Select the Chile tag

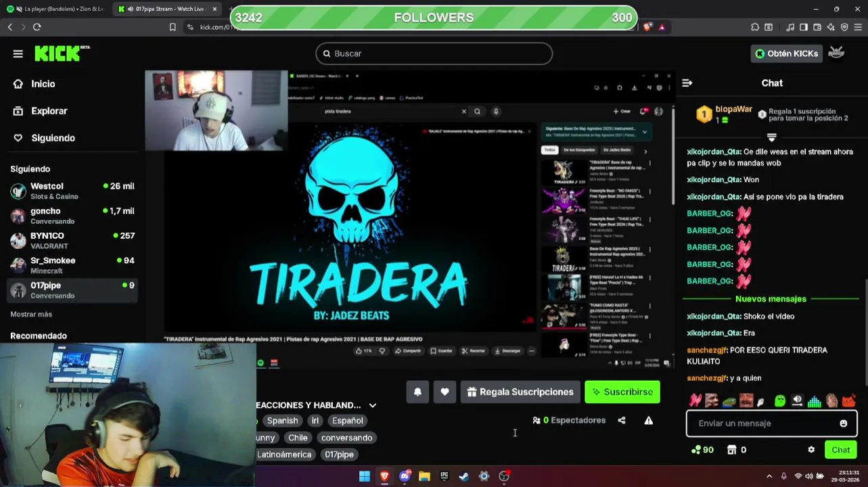tap(298, 438)
